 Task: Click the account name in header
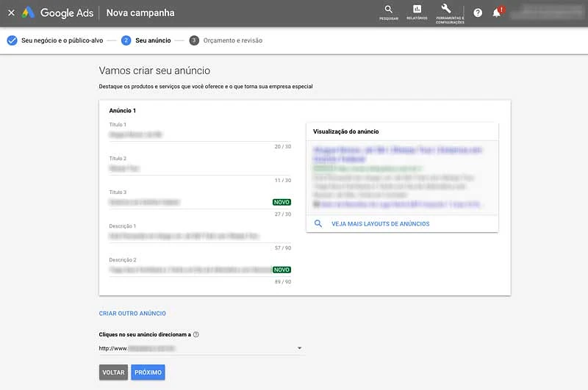tap(548, 12)
